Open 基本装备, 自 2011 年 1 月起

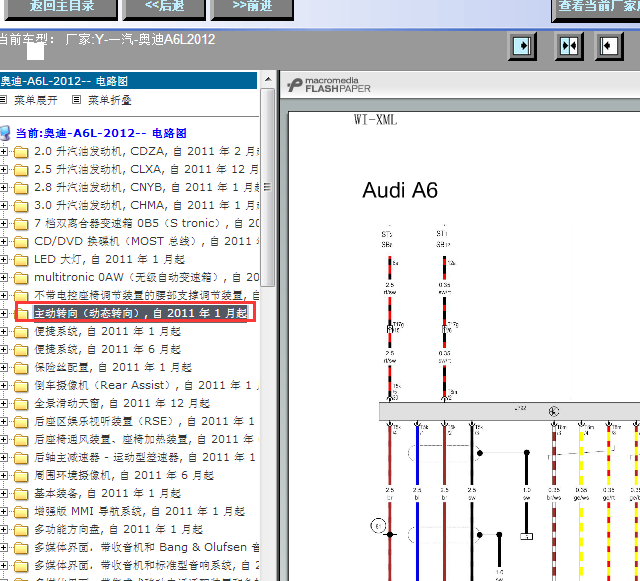107,493
